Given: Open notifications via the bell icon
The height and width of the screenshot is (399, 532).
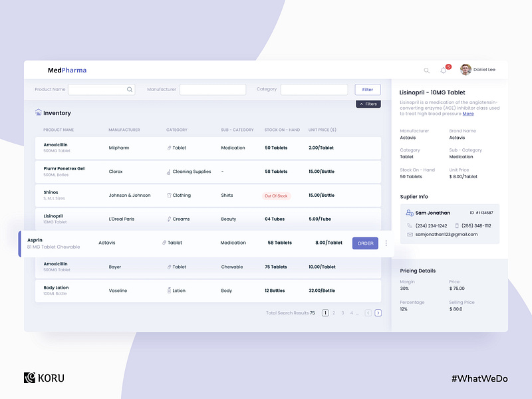Looking at the screenshot, I should point(442,69).
